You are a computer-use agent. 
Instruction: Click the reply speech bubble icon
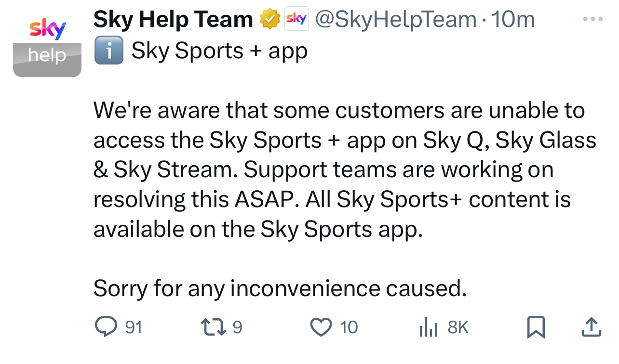coord(106,327)
